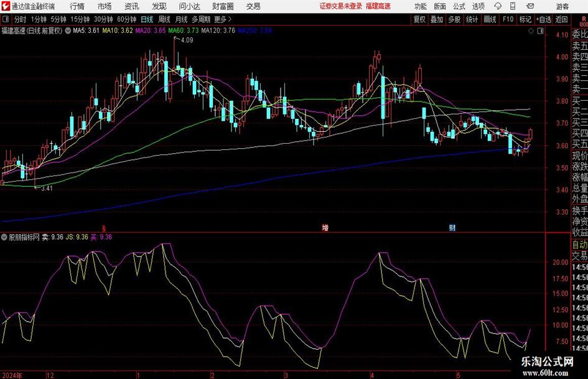The height and width of the screenshot is (379, 588).
Task: Click the 总量 row in the quote sidebar
Action: [x=579, y=189]
